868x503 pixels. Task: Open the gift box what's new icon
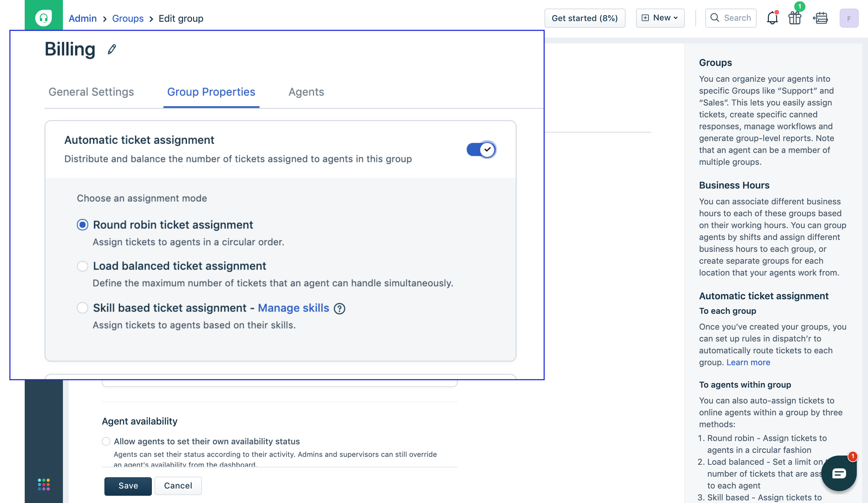pos(795,18)
